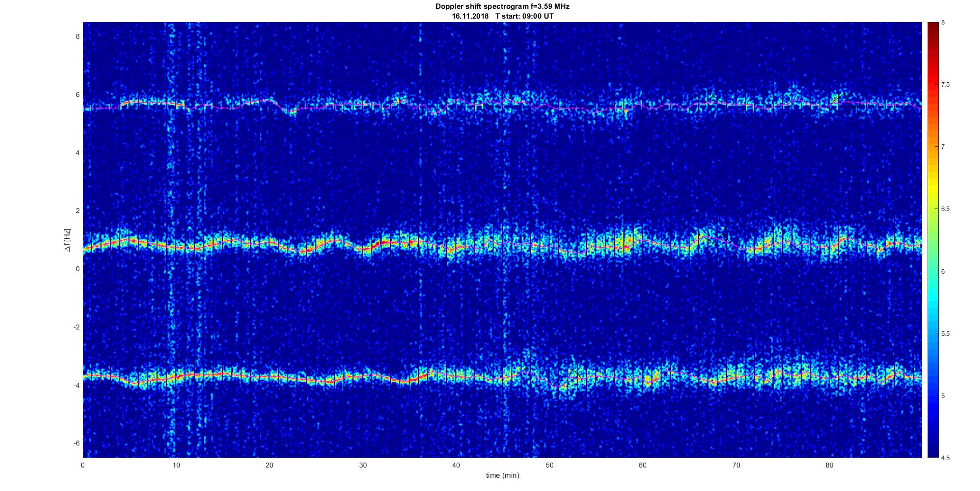Click the colorbar tick label 7
Screen dimensions: 980x491
pyautogui.click(x=943, y=147)
